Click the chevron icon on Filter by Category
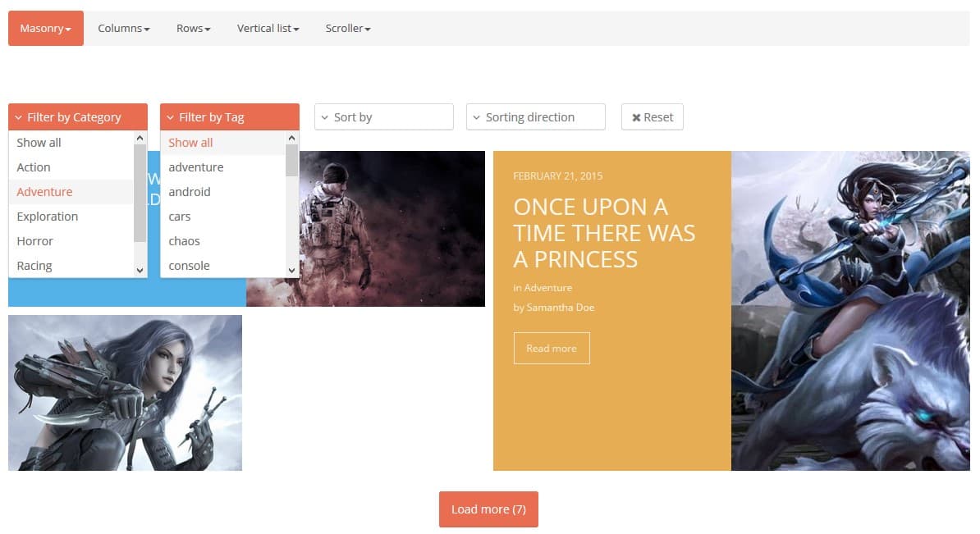980x534 pixels. coord(19,117)
